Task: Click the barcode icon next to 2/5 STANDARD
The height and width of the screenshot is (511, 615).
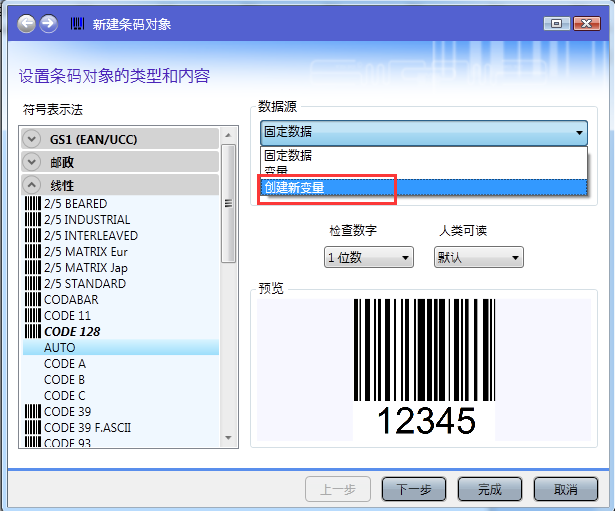Action: coord(33,284)
